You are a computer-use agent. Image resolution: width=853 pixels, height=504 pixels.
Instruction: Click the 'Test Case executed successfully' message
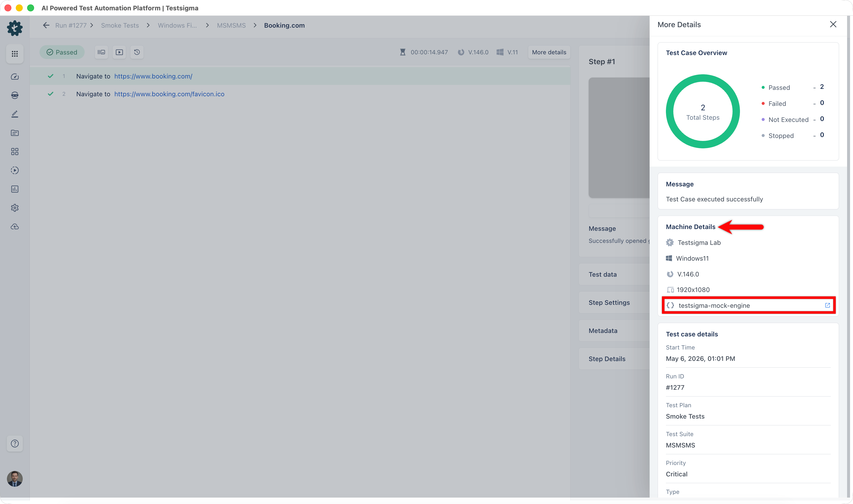tap(714, 199)
